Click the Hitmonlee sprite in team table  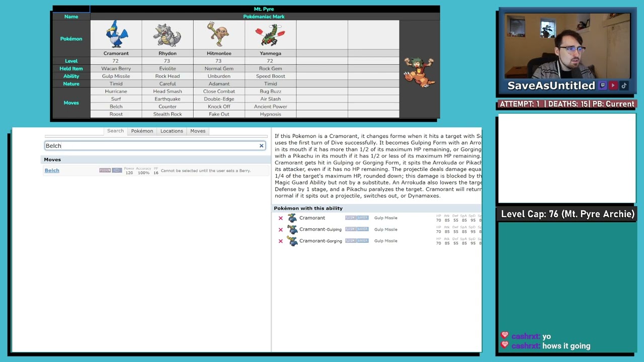tap(218, 34)
